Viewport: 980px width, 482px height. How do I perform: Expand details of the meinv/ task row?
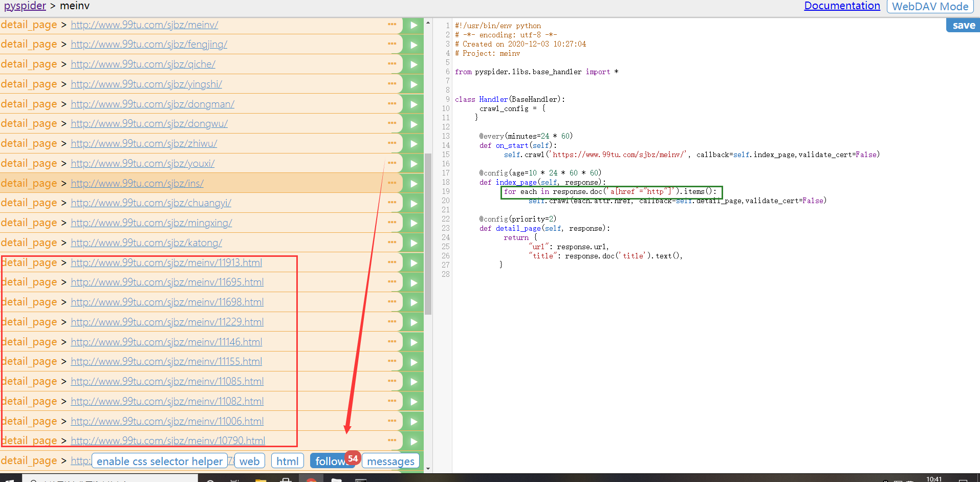tap(392, 24)
